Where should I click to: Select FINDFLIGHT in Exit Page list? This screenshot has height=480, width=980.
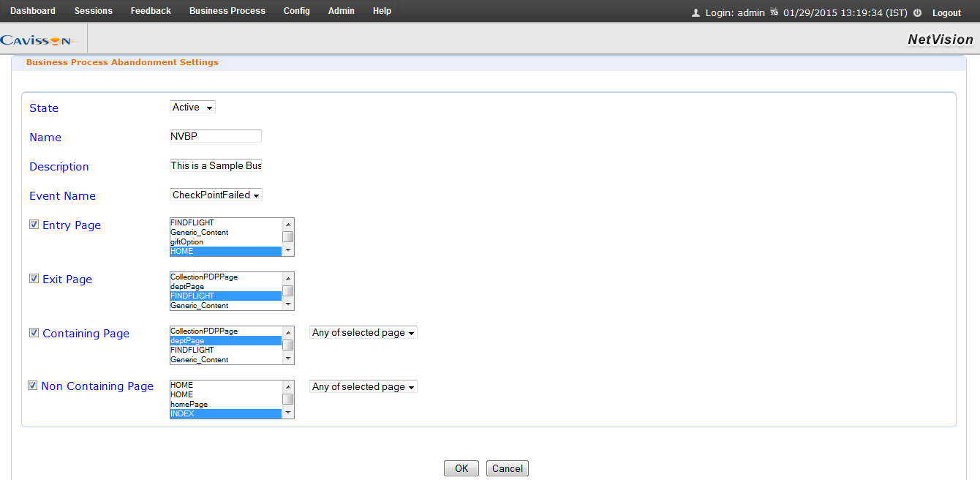pyautogui.click(x=226, y=296)
